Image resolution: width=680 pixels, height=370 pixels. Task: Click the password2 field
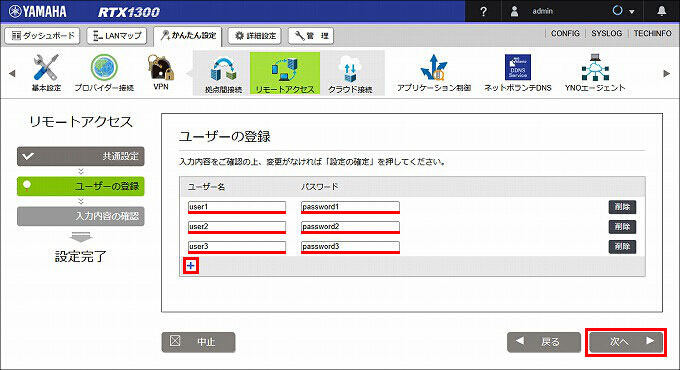tap(350, 227)
